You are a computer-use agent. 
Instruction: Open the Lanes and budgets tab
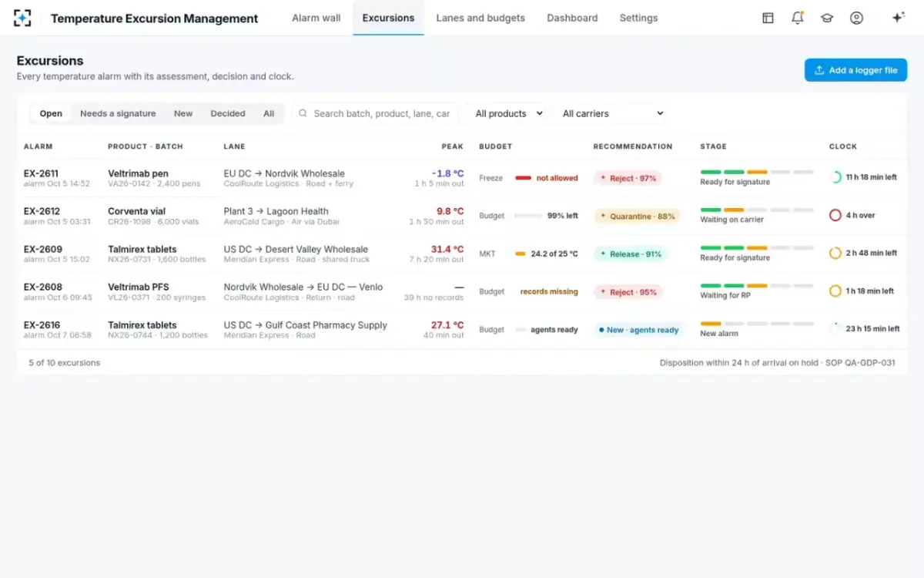480,18
